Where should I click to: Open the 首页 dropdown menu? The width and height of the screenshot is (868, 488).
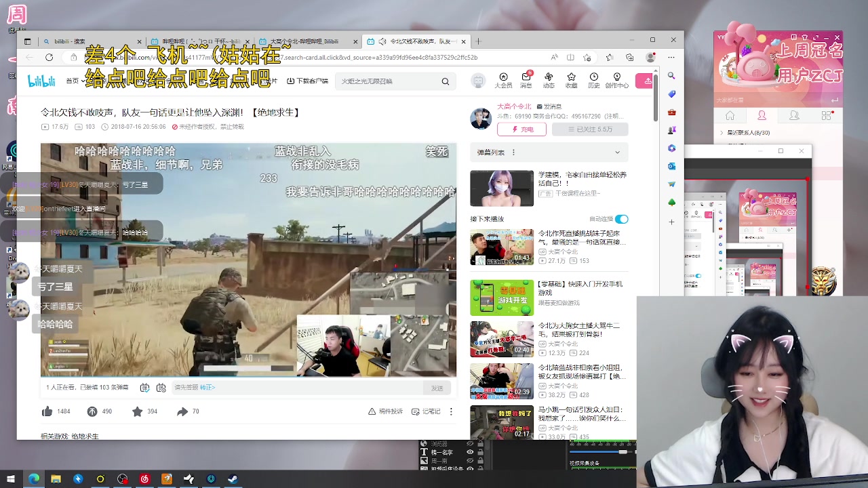pyautogui.click(x=75, y=81)
